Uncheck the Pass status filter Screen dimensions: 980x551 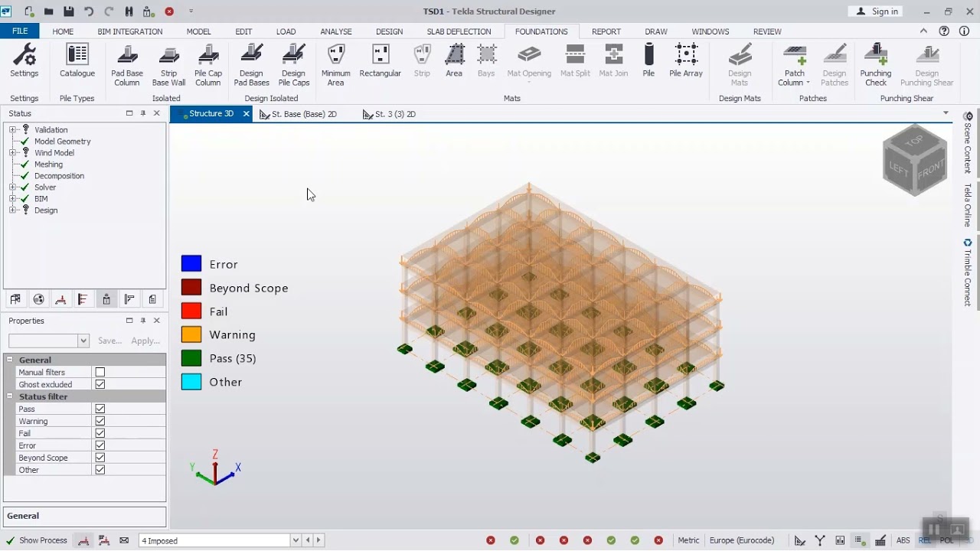100,409
